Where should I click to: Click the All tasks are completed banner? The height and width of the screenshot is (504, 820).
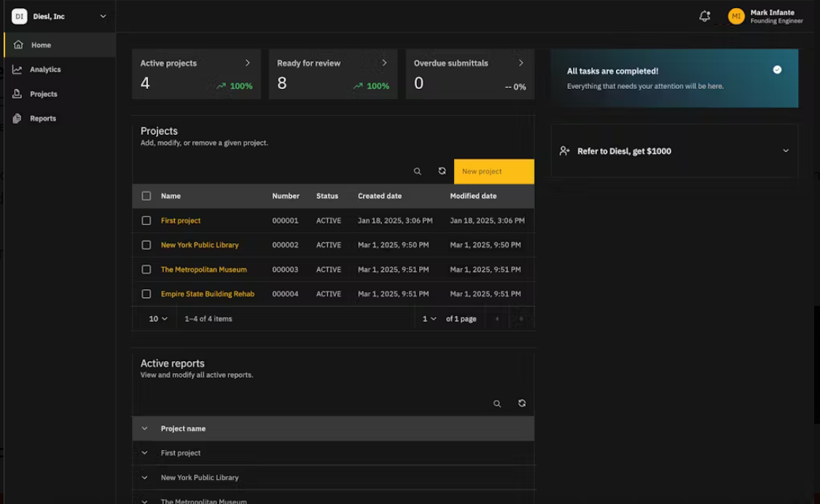(x=674, y=79)
